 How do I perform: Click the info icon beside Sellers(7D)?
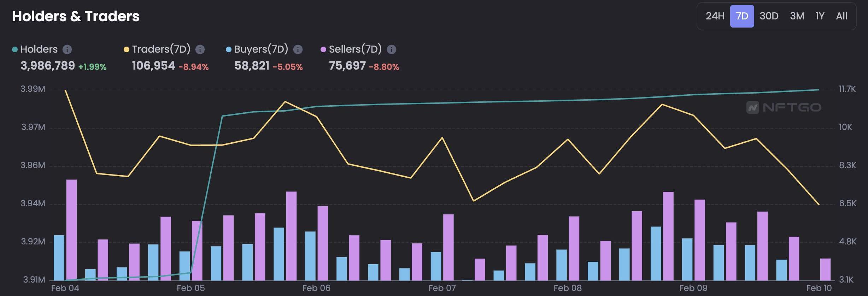pyautogui.click(x=391, y=49)
